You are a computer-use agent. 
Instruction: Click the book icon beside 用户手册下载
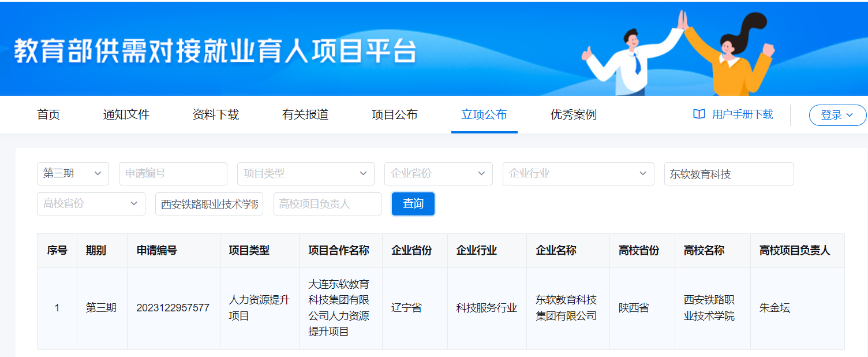click(699, 114)
